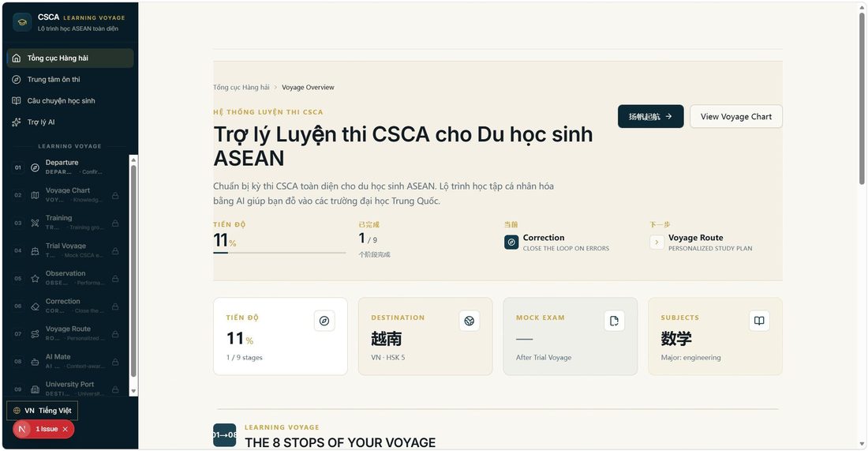This screenshot has height=451, width=868.
Task: Click the Tổng cục Hàng hải breadcrumb
Action: (241, 87)
